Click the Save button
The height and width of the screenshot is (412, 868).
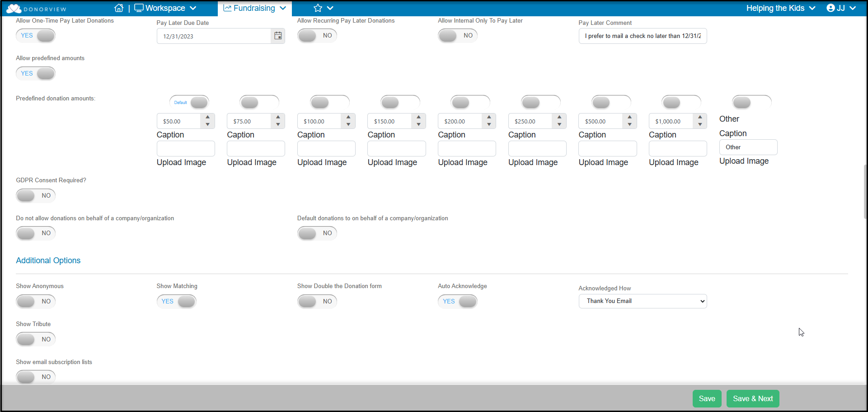(x=707, y=398)
